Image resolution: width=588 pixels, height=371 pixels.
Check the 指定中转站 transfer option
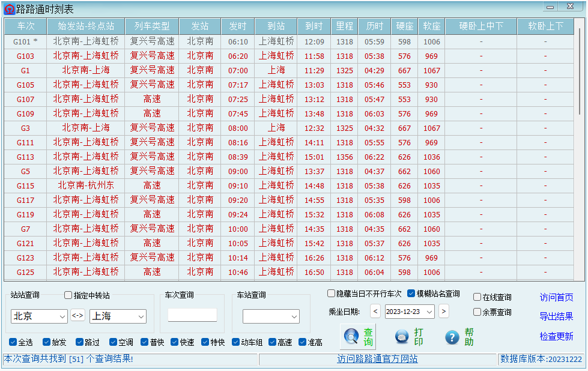coord(68,294)
